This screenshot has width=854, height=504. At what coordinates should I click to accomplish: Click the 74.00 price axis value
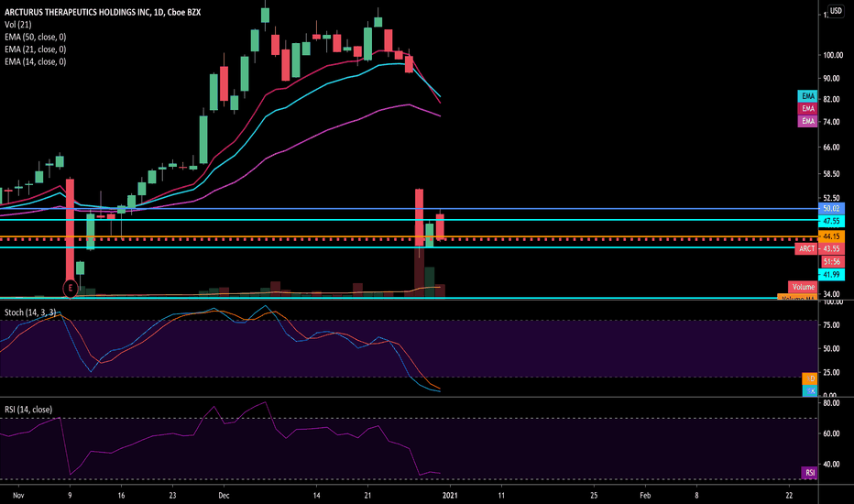[831, 122]
